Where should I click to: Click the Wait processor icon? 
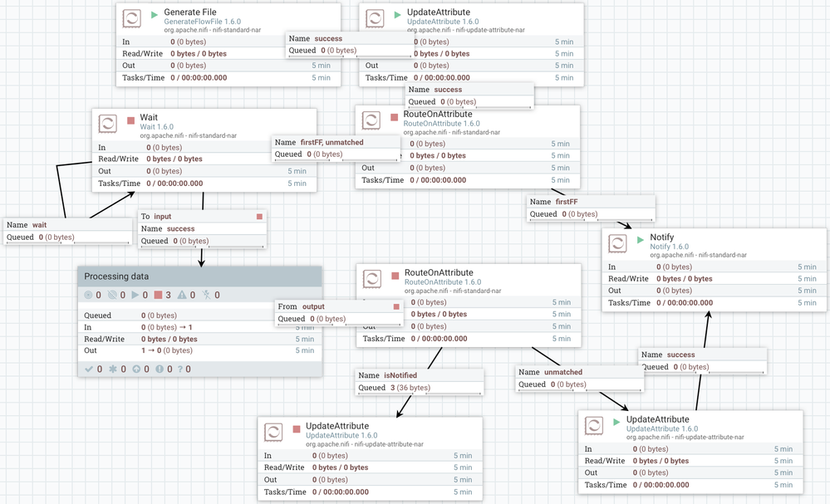107,125
